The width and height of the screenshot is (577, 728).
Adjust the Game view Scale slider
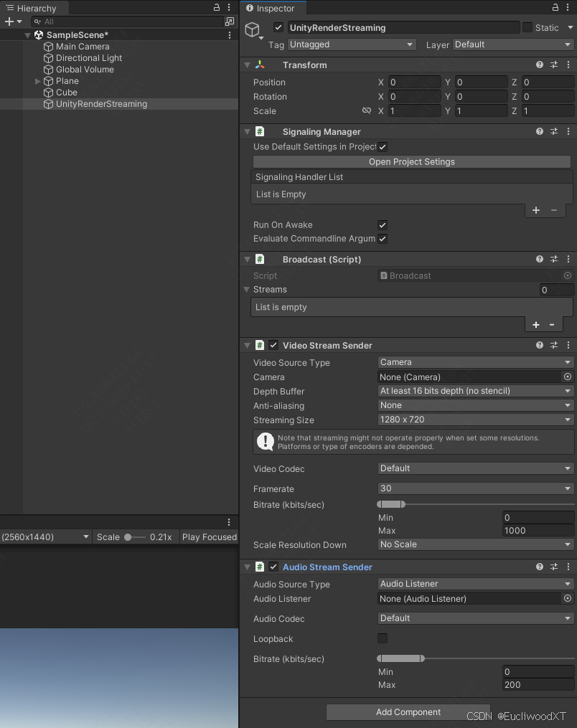(135, 537)
